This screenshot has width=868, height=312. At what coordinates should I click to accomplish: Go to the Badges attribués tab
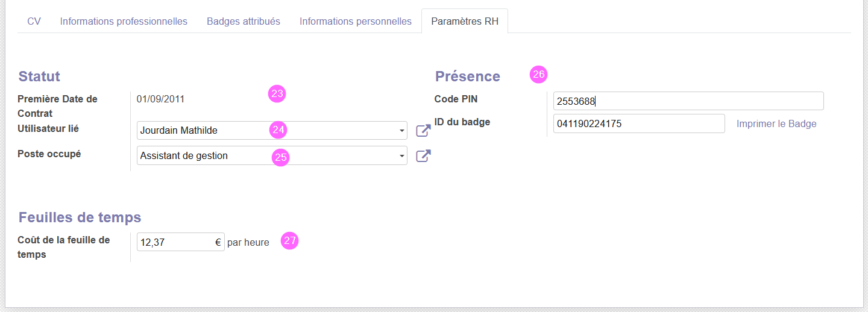(244, 21)
